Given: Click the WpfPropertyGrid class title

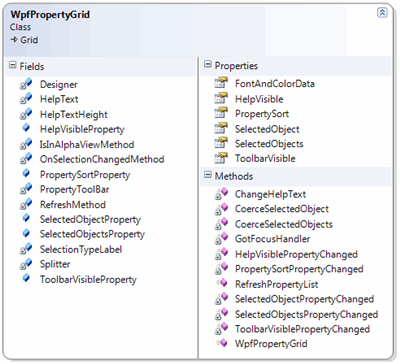Looking at the screenshot, I should coord(50,15).
